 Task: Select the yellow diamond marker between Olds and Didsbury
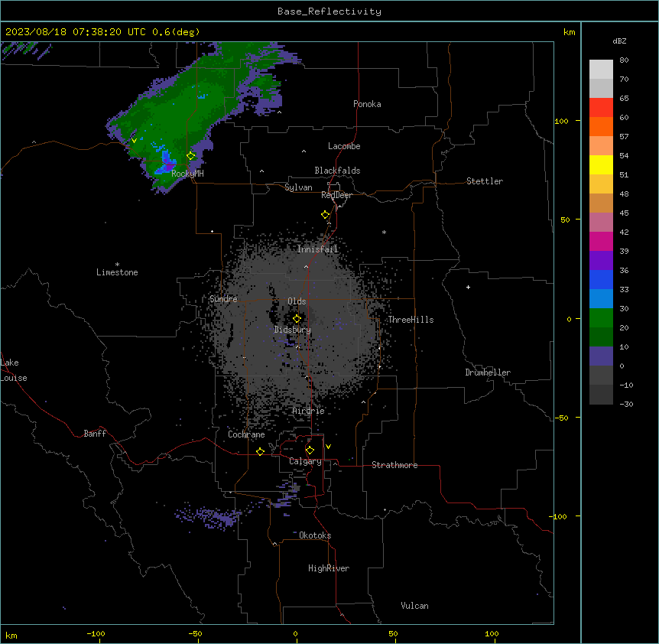(x=297, y=319)
